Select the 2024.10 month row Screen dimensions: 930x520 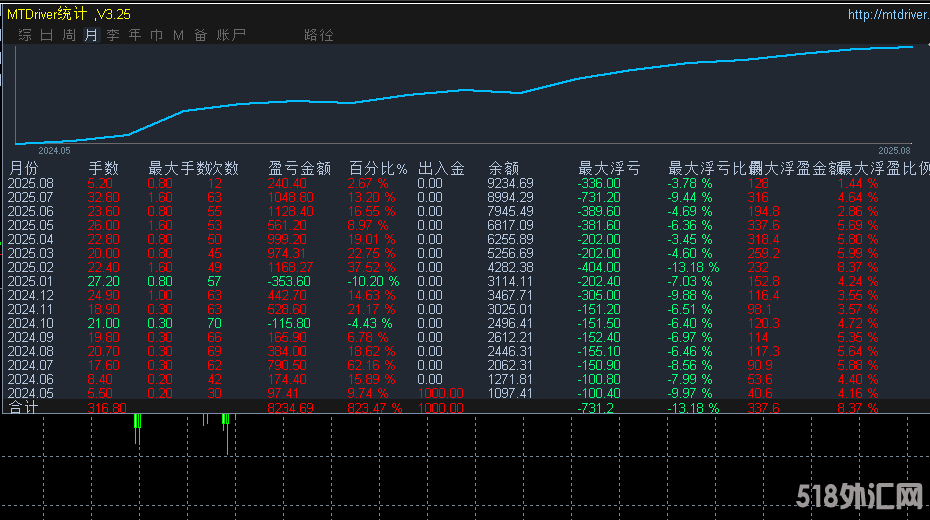[30, 324]
